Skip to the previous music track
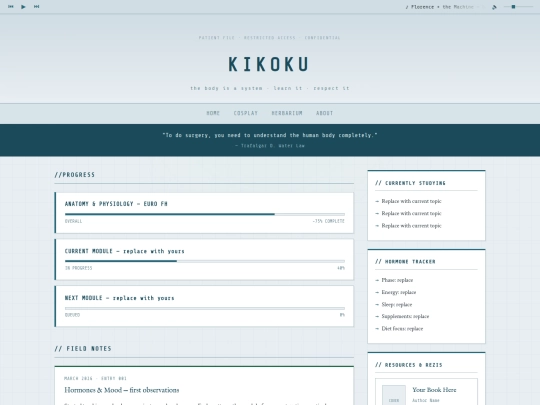The width and height of the screenshot is (540, 405). [x=11, y=7]
